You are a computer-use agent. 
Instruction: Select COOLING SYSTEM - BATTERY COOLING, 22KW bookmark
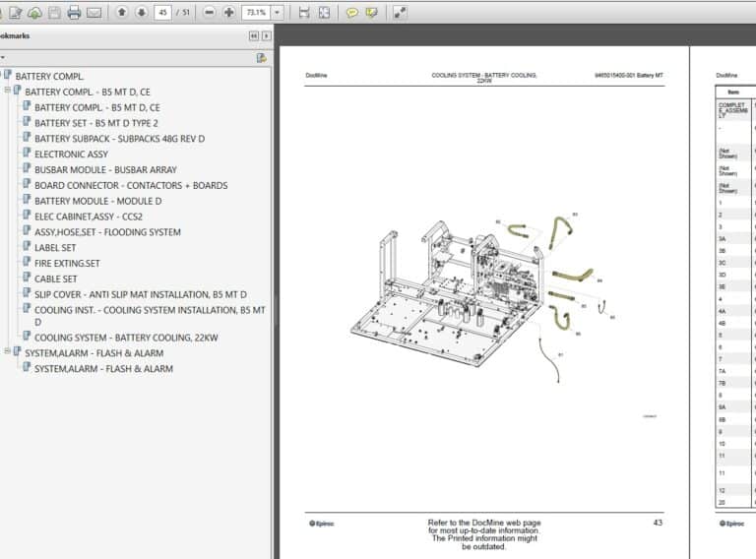point(126,338)
